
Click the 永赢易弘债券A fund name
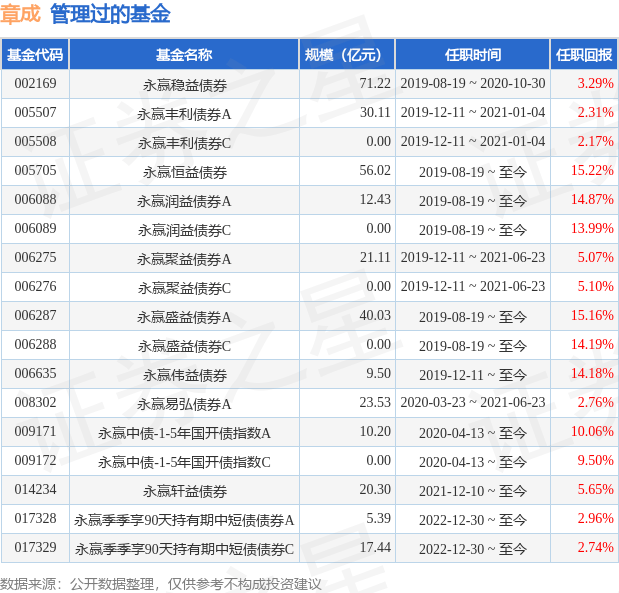[x=184, y=404]
